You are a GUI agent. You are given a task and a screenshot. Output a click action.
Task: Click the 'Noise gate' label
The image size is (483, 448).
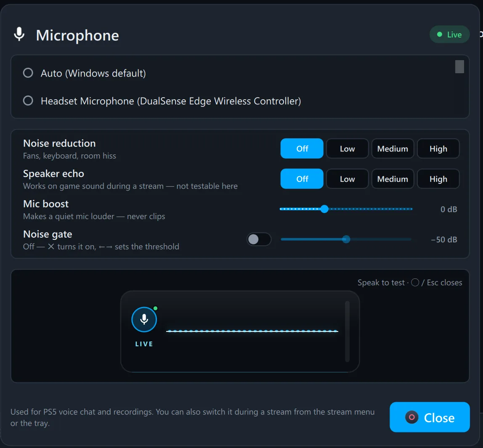pos(48,234)
